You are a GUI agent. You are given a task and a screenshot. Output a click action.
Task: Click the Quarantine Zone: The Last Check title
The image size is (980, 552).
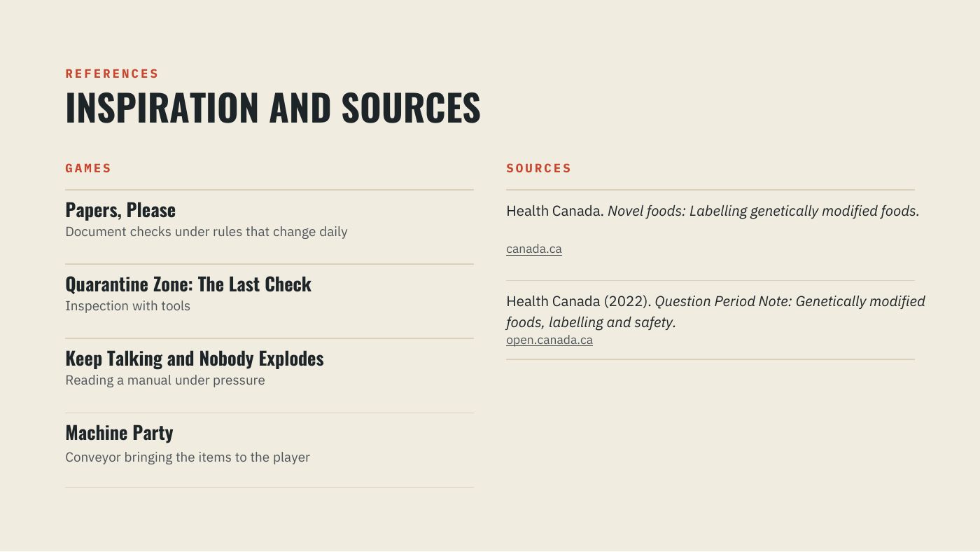[188, 284]
